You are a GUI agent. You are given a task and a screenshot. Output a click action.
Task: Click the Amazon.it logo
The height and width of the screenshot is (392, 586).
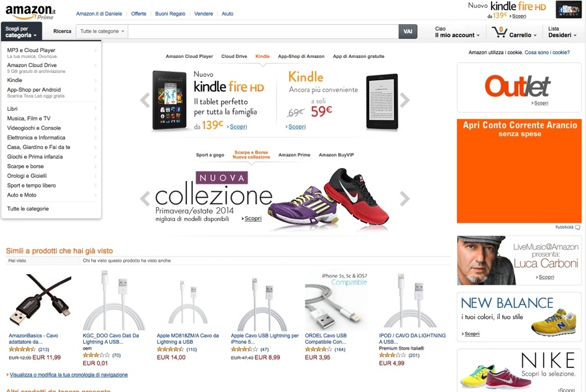[31, 12]
